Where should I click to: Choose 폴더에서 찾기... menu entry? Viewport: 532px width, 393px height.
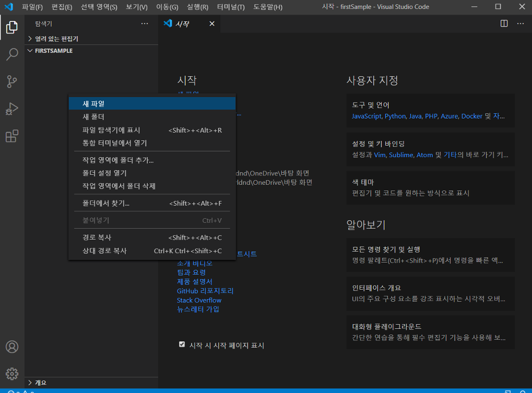pyautogui.click(x=152, y=203)
